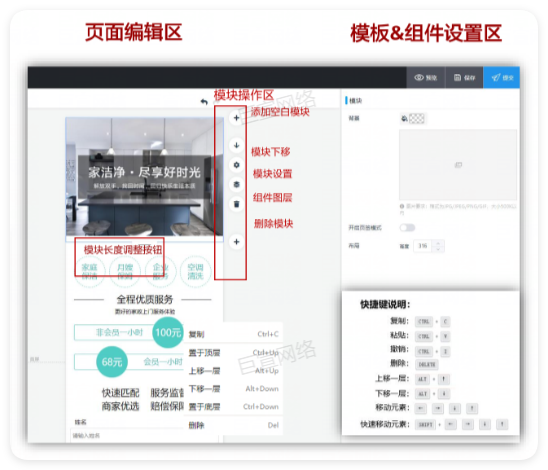Click the 模块 panel heading
This screenshot has width=548, height=470.
click(x=356, y=101)
